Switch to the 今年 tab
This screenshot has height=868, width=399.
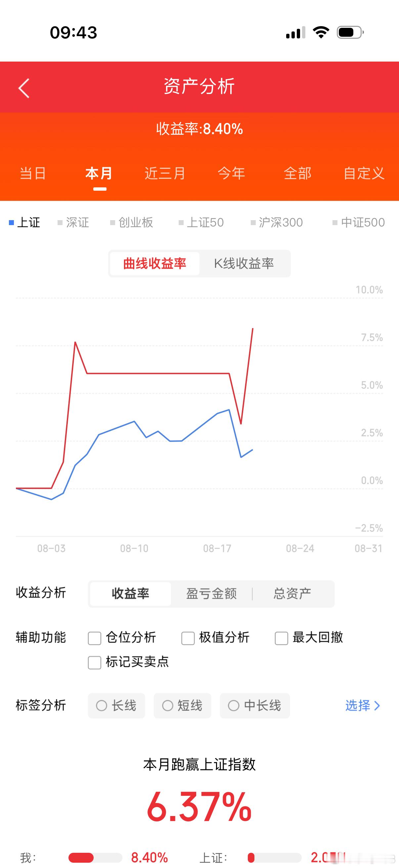point(231,173)
